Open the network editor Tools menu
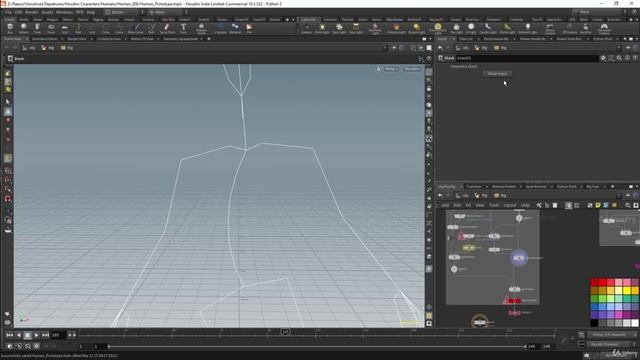 click(494, 205)
